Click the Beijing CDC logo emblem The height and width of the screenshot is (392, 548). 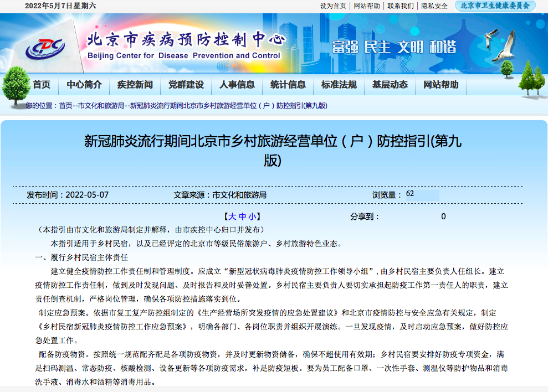45,49
